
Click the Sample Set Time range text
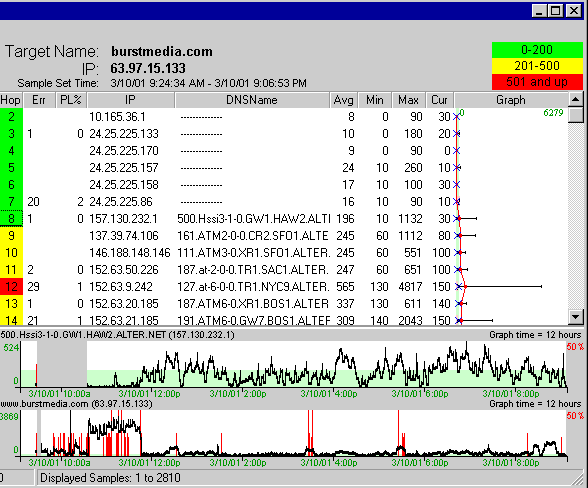(208, 83)
